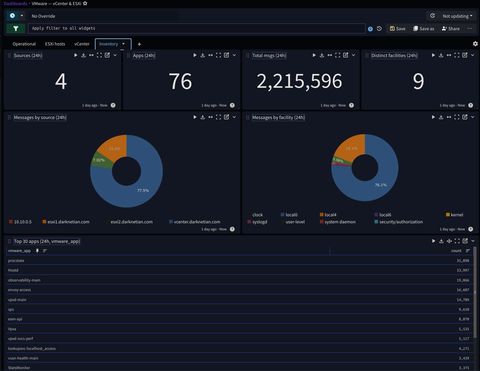Open Inventory tab dropdown caret
Image resolution: width=480 pixels, height=371 pixels.
point(123,44)
